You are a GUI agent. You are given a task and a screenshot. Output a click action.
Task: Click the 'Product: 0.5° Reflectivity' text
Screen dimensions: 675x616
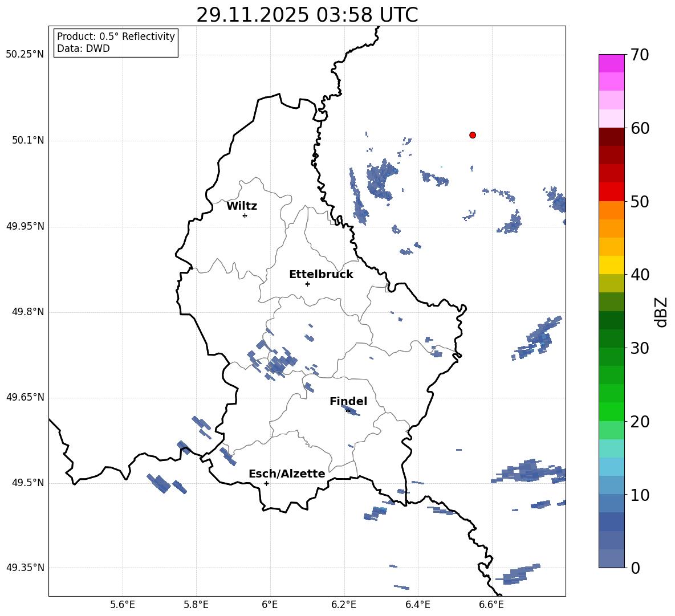116,36
